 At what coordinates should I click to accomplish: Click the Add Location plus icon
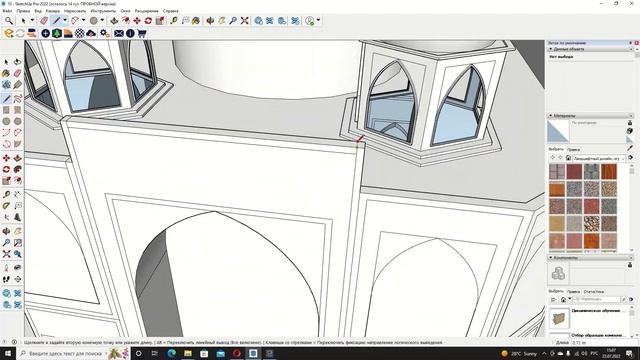[x=45, y=33]
